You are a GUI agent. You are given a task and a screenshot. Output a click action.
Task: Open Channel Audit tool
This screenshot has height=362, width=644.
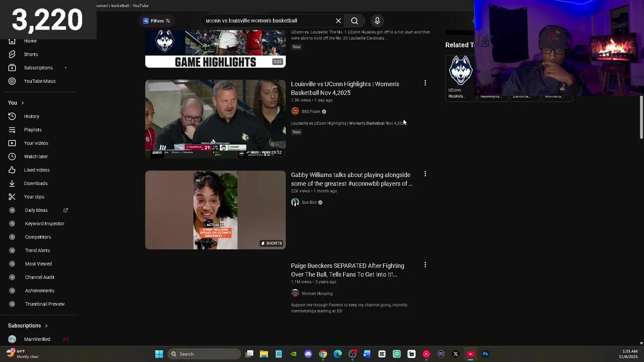39,277
